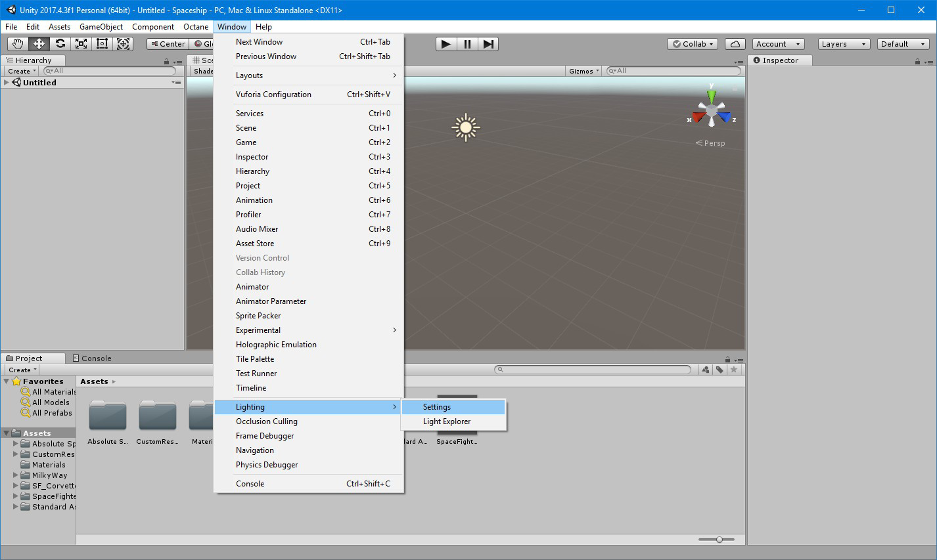This screenshot has width=937, height=560.
Task: Select the Rect transform tool
Action: 102,44
